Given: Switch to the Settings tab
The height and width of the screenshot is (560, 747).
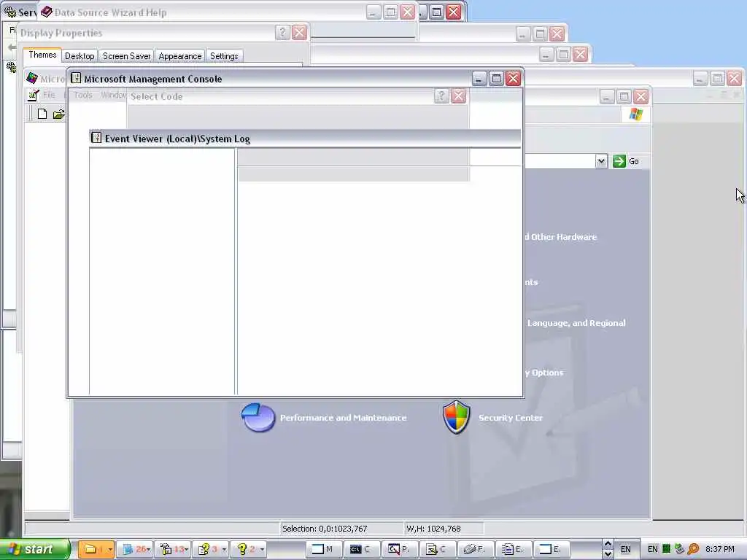Looking at the screenshot, I should point(224,56).
